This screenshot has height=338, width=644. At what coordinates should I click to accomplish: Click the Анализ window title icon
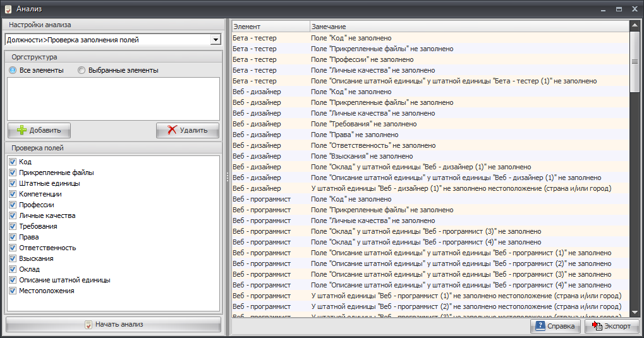coord(8,8)
